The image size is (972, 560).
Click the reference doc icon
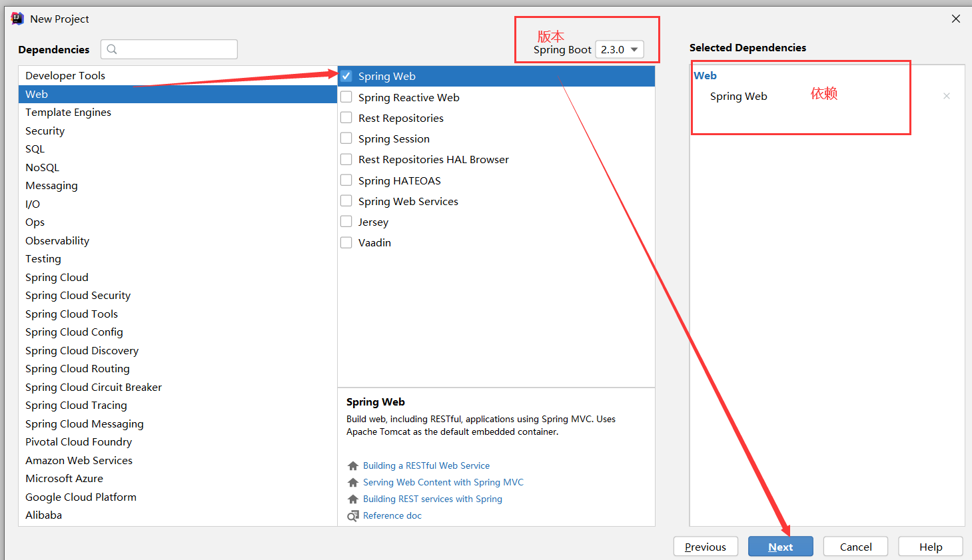[353, 516]
